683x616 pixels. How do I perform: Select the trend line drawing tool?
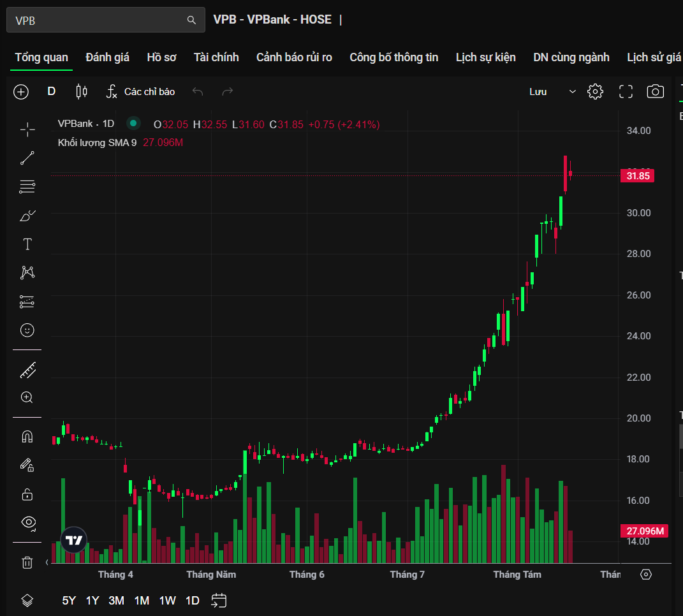pyautogui.click(x=27, y=158)
